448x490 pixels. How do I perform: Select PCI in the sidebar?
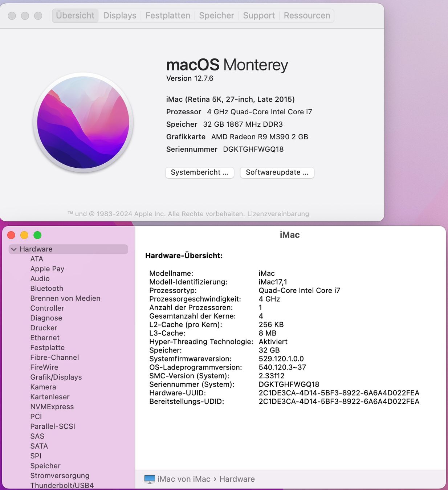click(36, 416)
